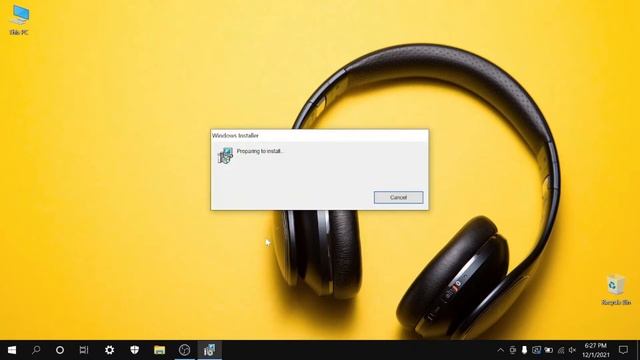Image resolution: width=640 pixels, height=360 pixels.
Task: Click the Show Desktop sliver at taskbar end
Action: click(x=638, y=350)
